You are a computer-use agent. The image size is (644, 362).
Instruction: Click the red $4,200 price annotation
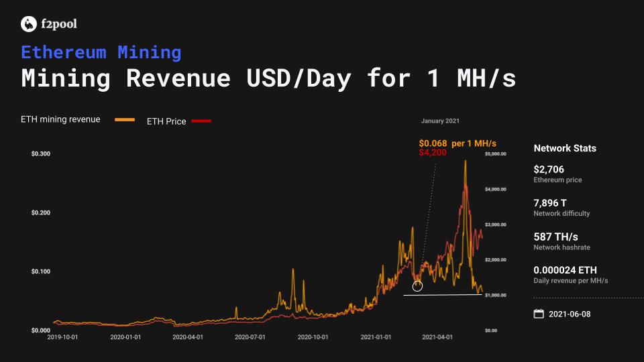click(433, 153)
